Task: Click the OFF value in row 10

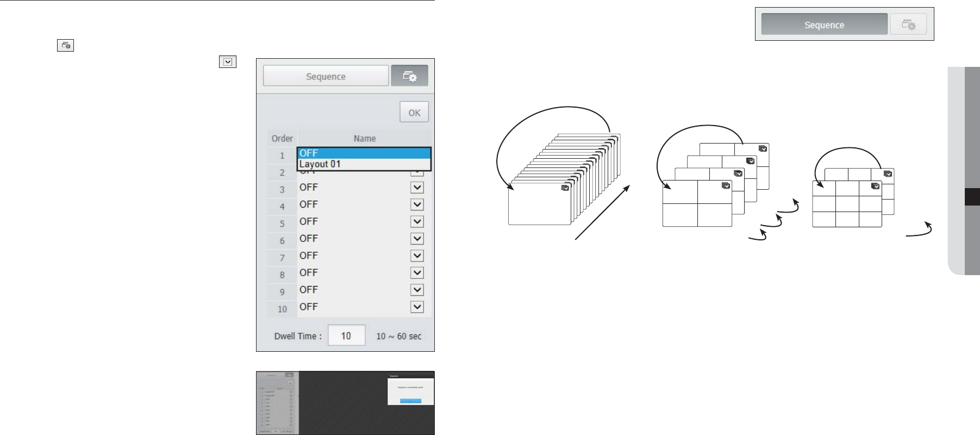Action: tap(309, 307)
